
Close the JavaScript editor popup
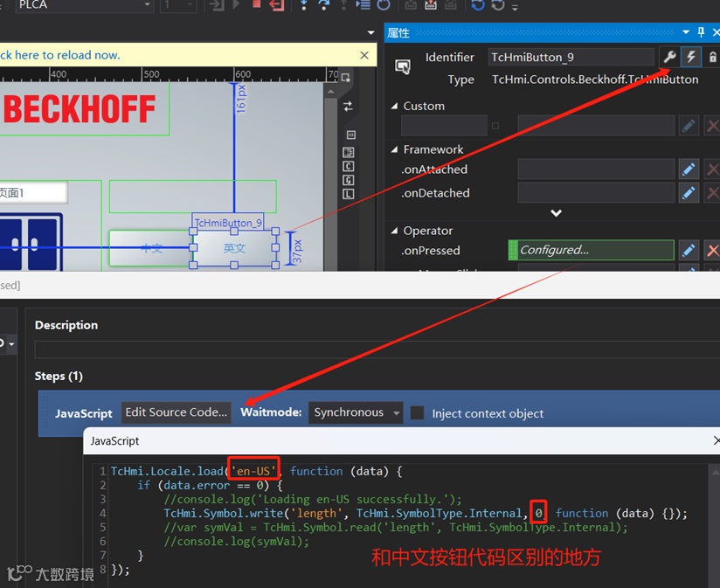tap(717, 440)
